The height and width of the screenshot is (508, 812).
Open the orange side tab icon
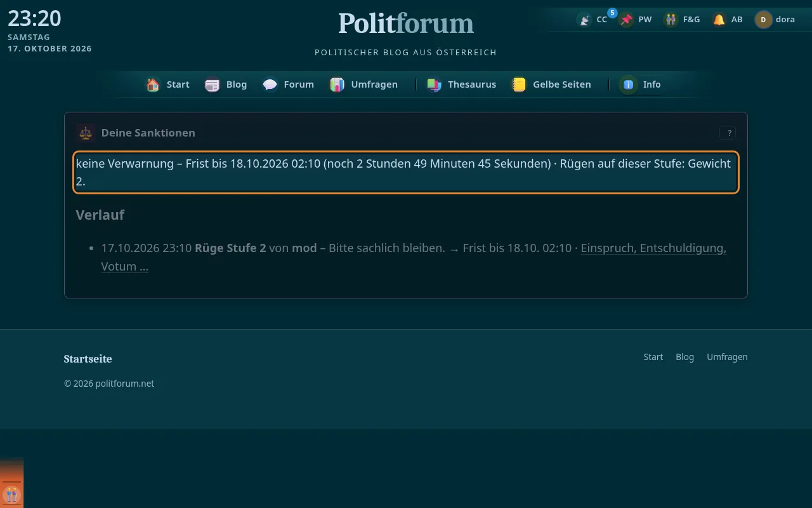11,494
